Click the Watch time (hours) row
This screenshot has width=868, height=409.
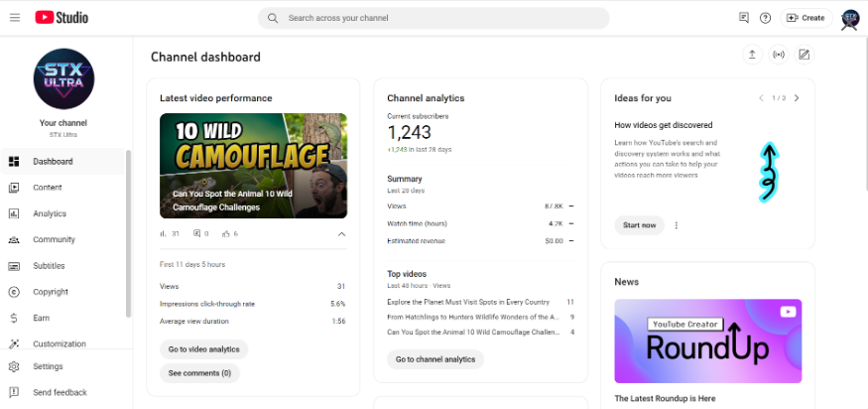tap(480, 223)
